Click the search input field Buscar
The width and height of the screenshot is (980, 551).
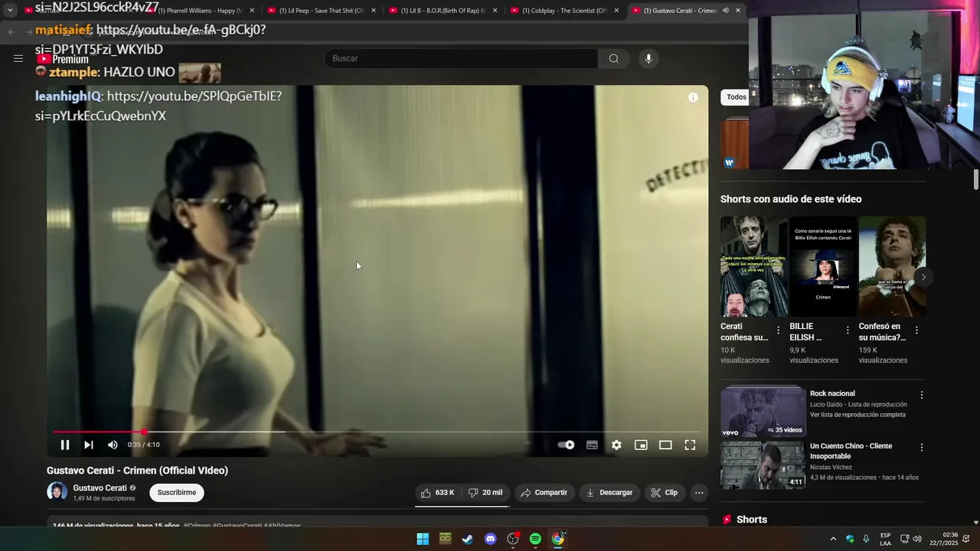(x=462, y=59)
